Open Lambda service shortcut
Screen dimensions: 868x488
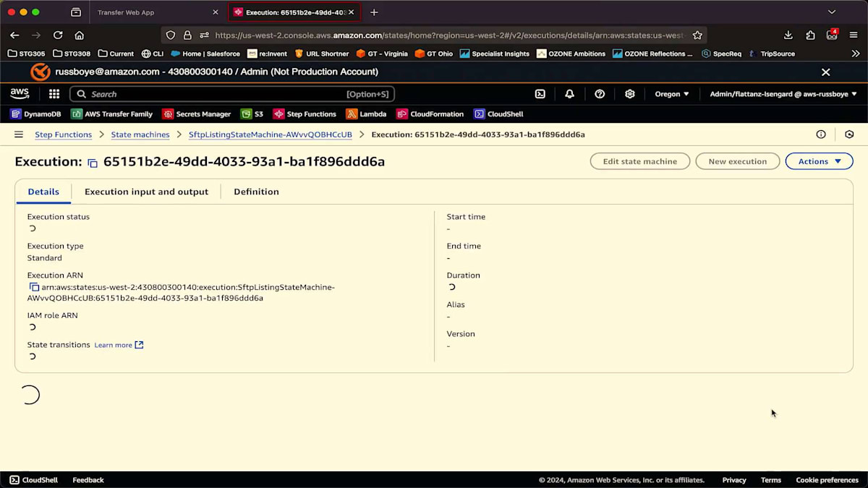(367, 114)
